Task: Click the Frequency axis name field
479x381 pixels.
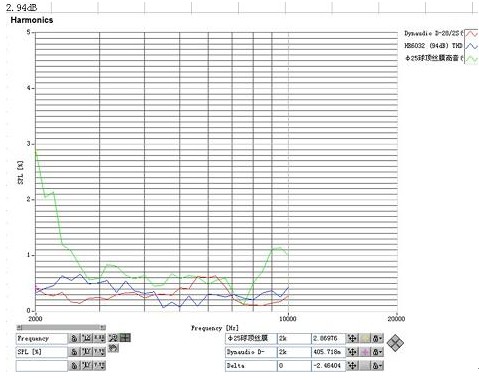Action: (x=42, y=339)
